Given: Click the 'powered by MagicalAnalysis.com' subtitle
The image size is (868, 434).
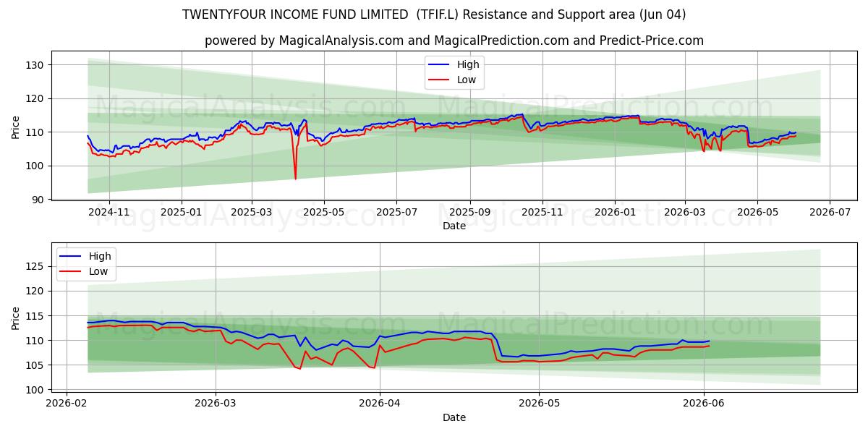Looking at the screenshot, I should click(x=454, y=41).
